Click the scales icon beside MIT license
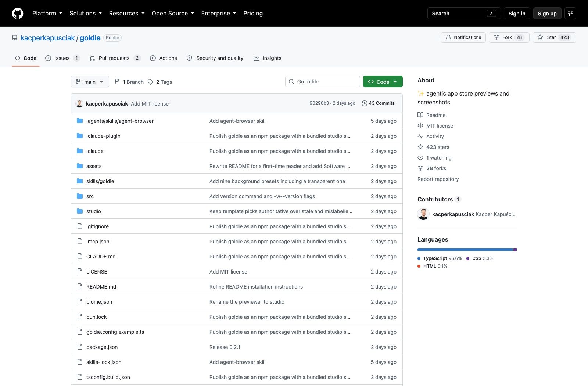 tap(420, 126)
